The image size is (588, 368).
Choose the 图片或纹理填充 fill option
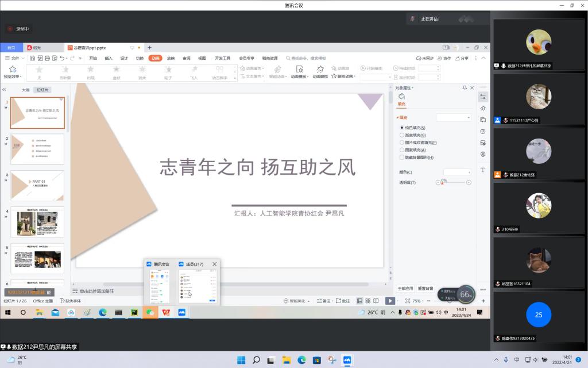click(x=402, y=143)
